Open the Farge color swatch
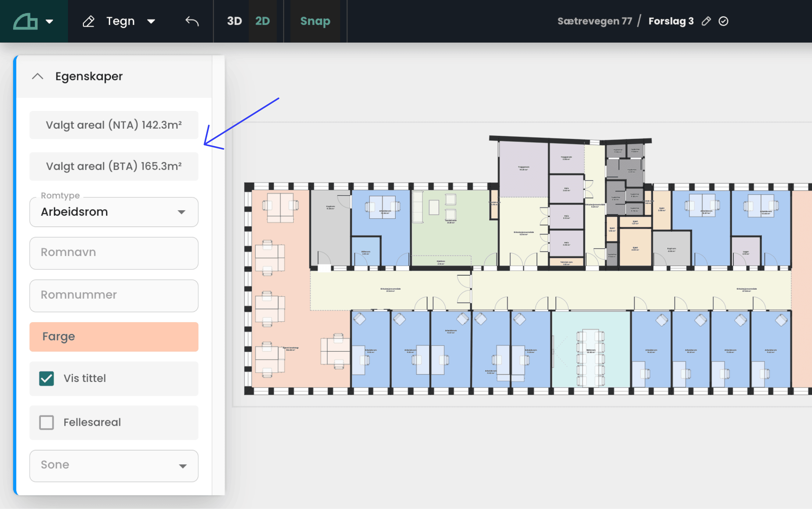Screen dimensions: 812x509 point(114,336)
